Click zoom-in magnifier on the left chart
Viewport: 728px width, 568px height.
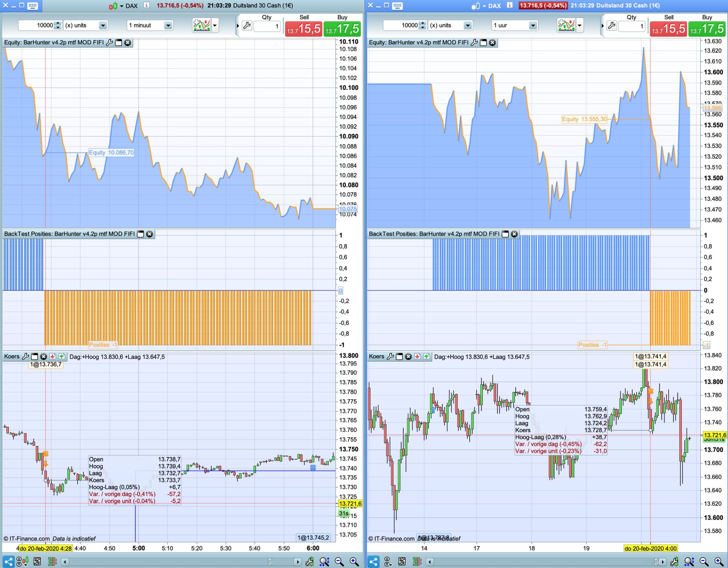(354, 562)
